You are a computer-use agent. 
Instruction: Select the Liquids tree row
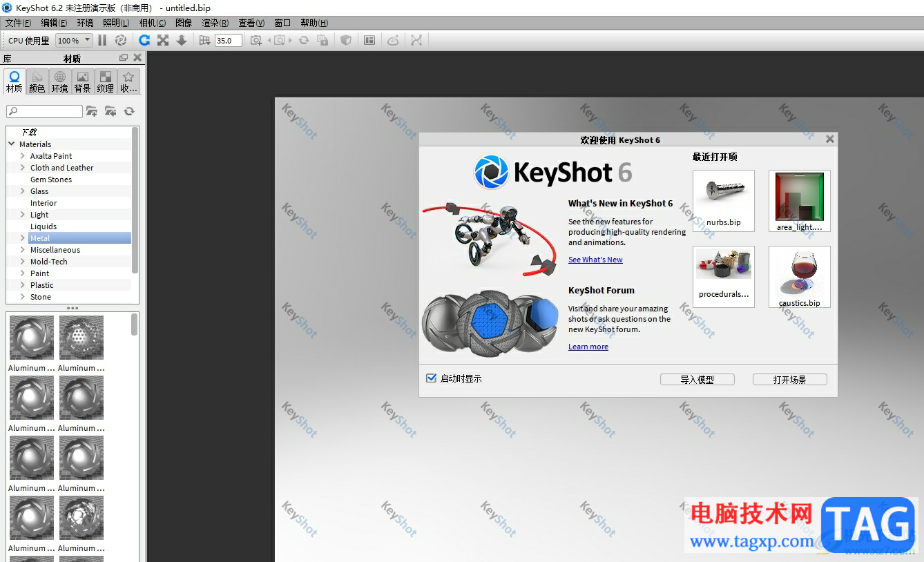[69, 226]
